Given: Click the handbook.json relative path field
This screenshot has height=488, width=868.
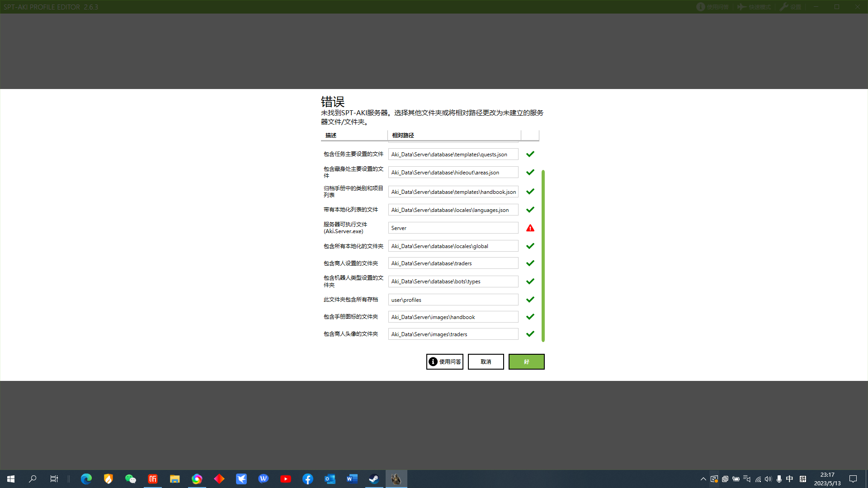Looking at the screenshot, I should pos(453,192).
